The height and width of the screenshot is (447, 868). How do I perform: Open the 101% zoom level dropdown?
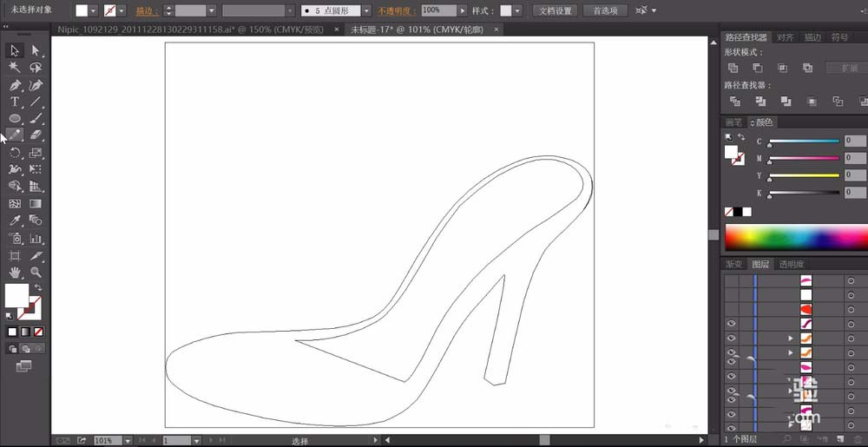[128, 441]
